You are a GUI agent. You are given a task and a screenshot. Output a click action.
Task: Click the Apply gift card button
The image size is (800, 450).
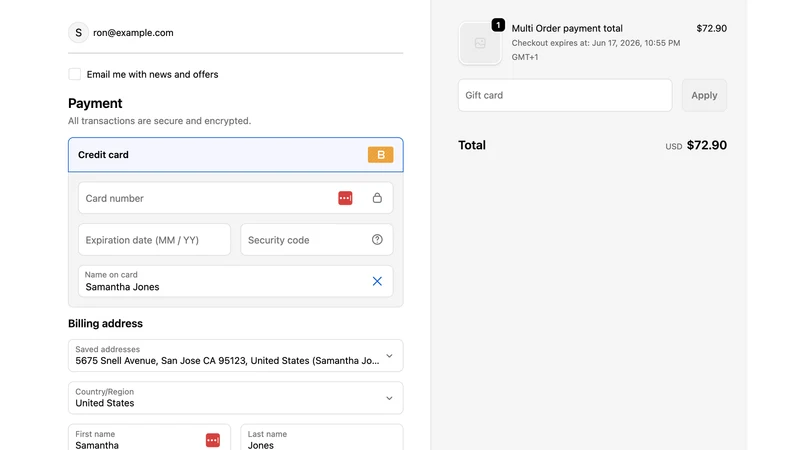pyautogui.click(x=704, y=95)
